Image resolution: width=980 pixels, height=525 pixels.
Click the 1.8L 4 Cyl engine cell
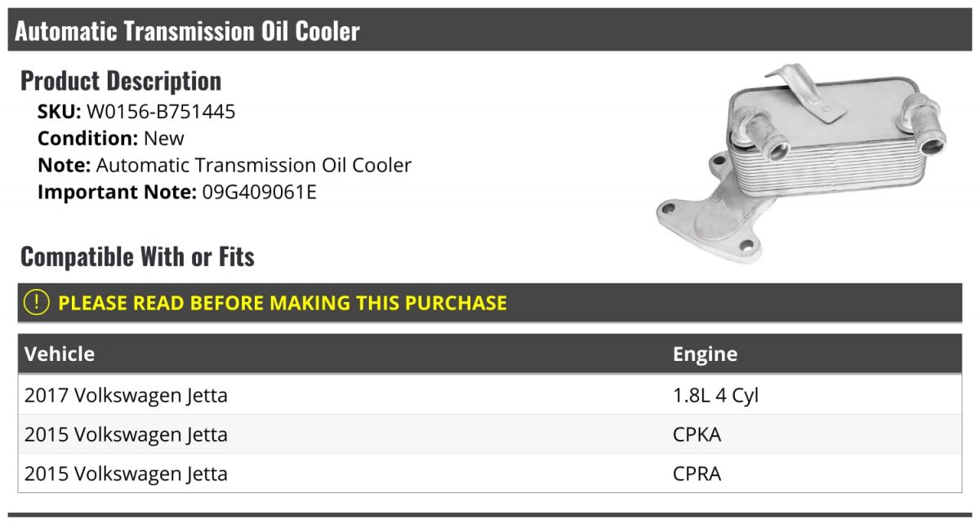(715, 396)
